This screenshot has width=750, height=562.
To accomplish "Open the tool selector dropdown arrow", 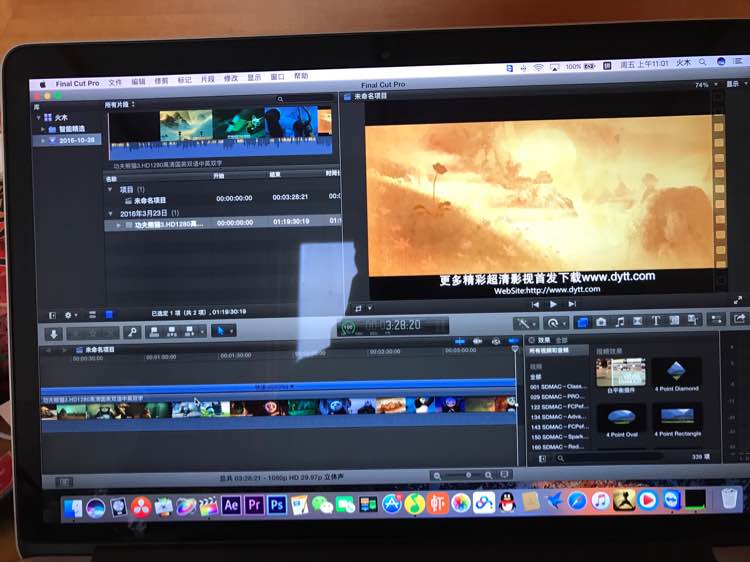I will point(232,330).
